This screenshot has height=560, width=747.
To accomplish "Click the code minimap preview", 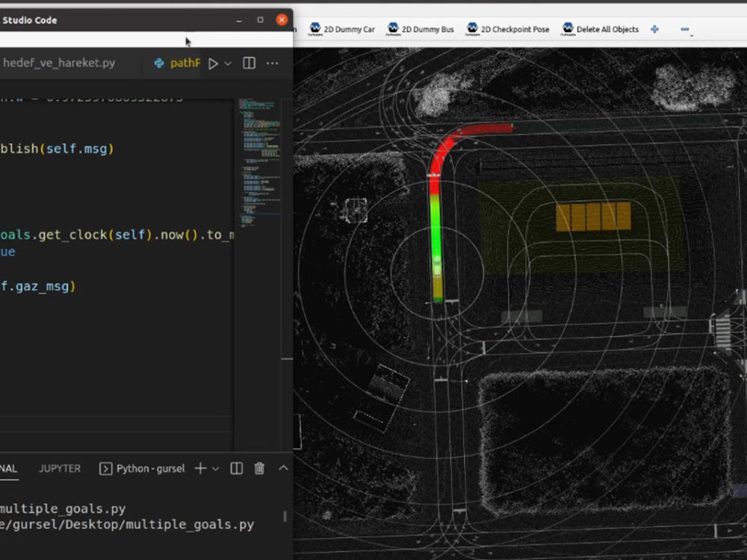I will click(258, 162).
